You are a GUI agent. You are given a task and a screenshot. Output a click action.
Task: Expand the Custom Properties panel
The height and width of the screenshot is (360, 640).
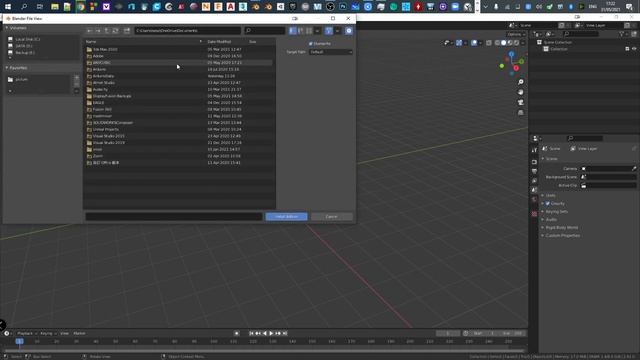point(563,236)
